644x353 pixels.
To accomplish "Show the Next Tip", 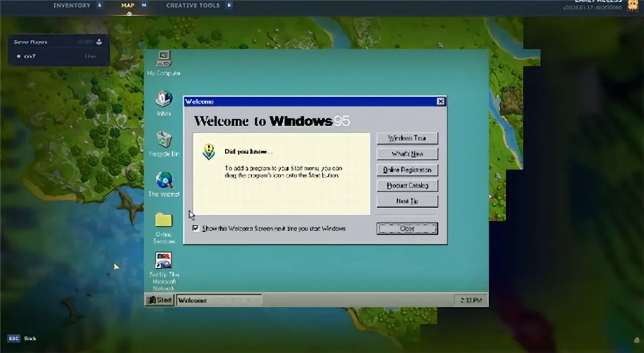I will 407,201.
